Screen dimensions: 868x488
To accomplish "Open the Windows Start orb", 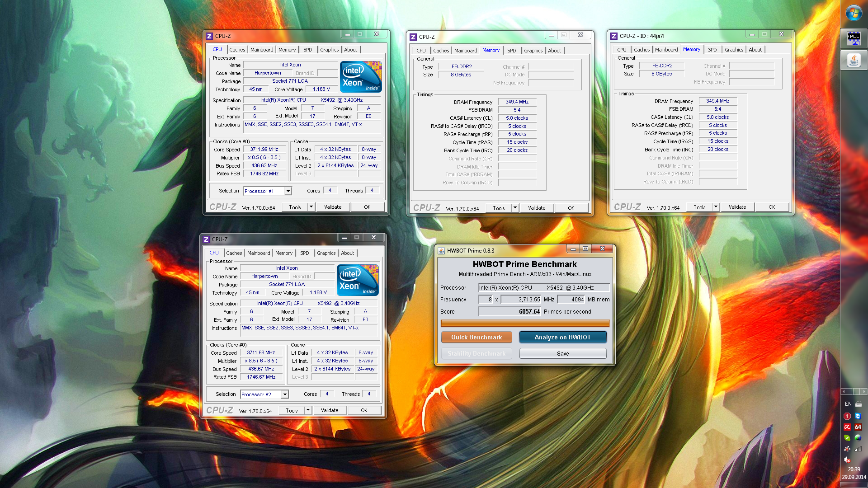I will [x=854, y=13].
